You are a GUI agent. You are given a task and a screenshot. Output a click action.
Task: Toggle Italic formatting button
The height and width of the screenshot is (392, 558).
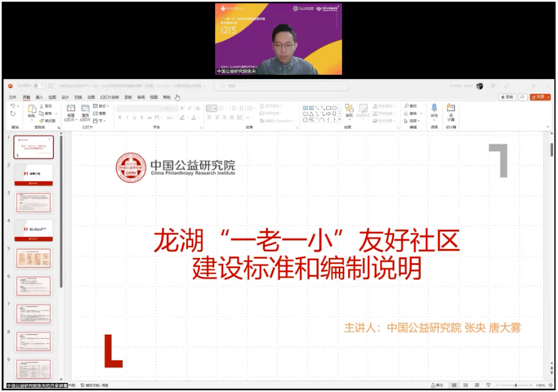click(x=127, y=118)
